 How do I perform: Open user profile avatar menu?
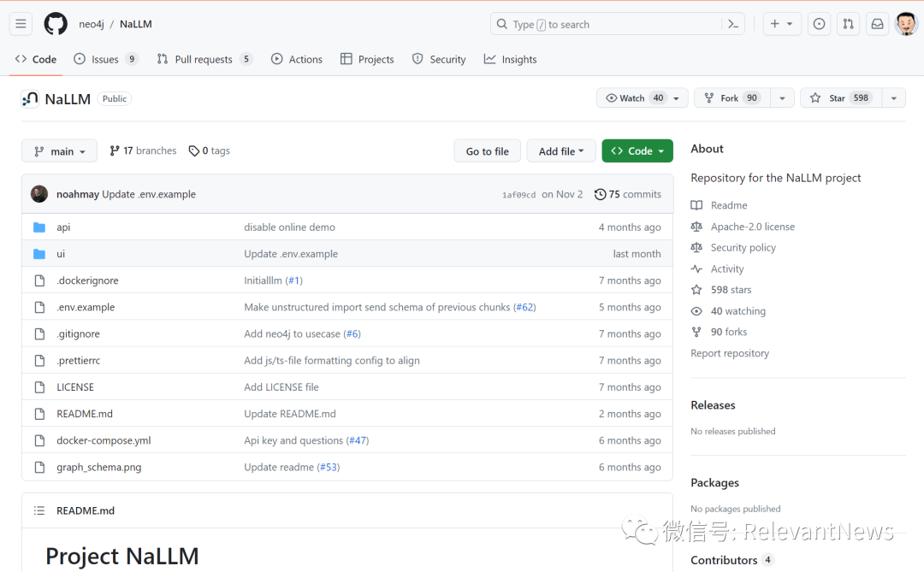point(906,24)
